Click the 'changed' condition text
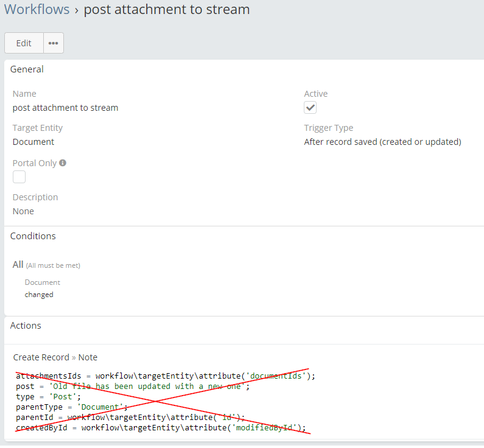This screenshot has height=448, width=484. [39, 295]
